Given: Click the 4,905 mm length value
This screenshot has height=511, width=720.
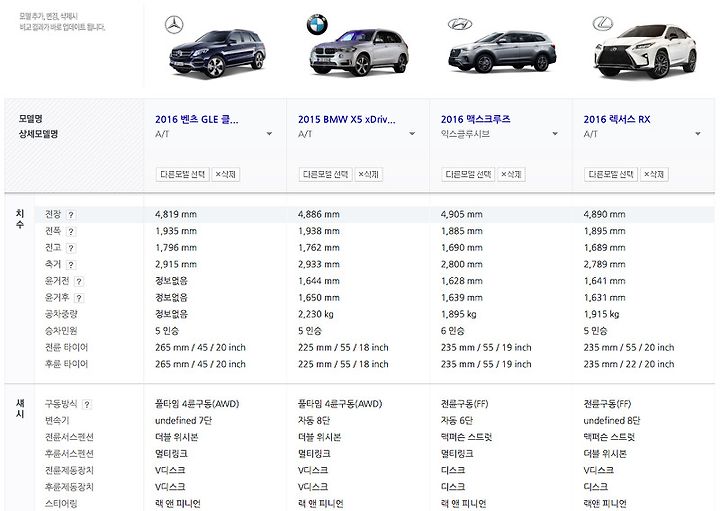Looking at the screenshot, I should click(461, 214).
